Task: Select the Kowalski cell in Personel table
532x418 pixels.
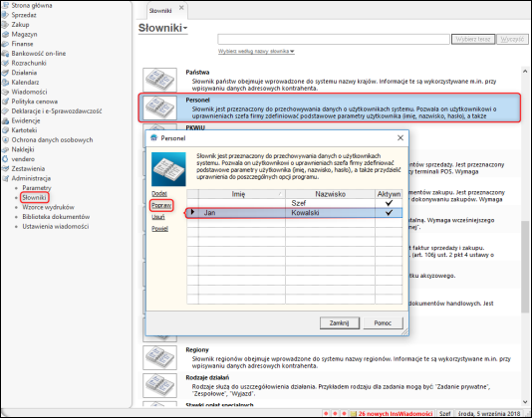Action: point(330,213)
